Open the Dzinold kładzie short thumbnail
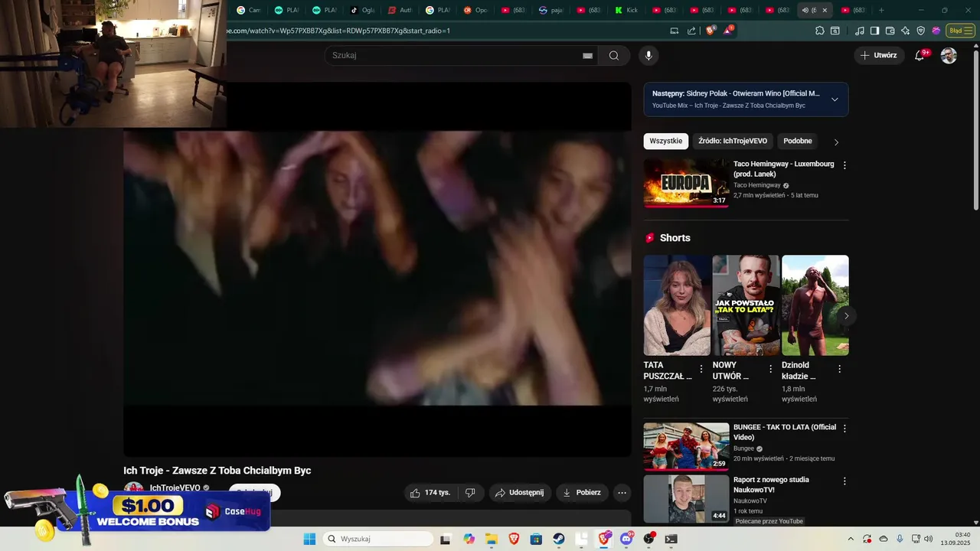 815,305
